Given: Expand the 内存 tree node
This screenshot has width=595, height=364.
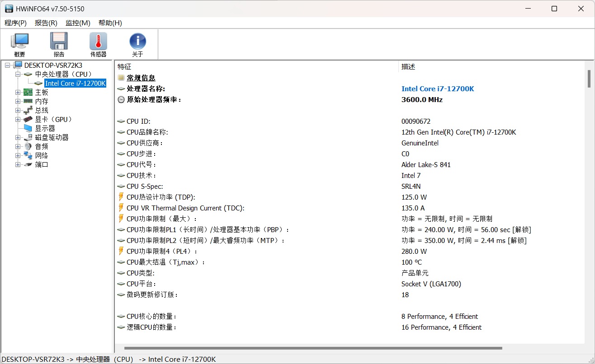Looking at the screenshot, I should click(x=18, y=101).
